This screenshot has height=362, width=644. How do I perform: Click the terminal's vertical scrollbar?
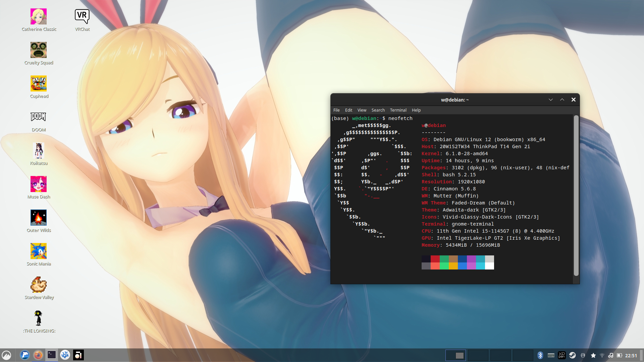point(576,195)
